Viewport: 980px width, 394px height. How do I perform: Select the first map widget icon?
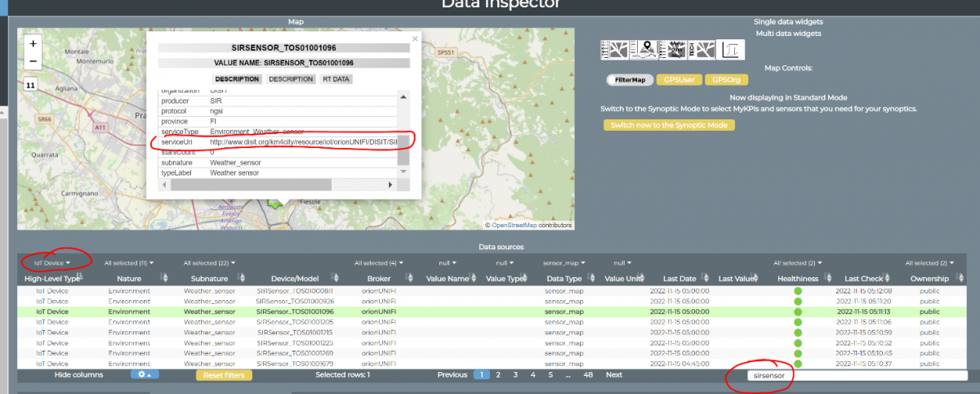click(x=615, y=50)
